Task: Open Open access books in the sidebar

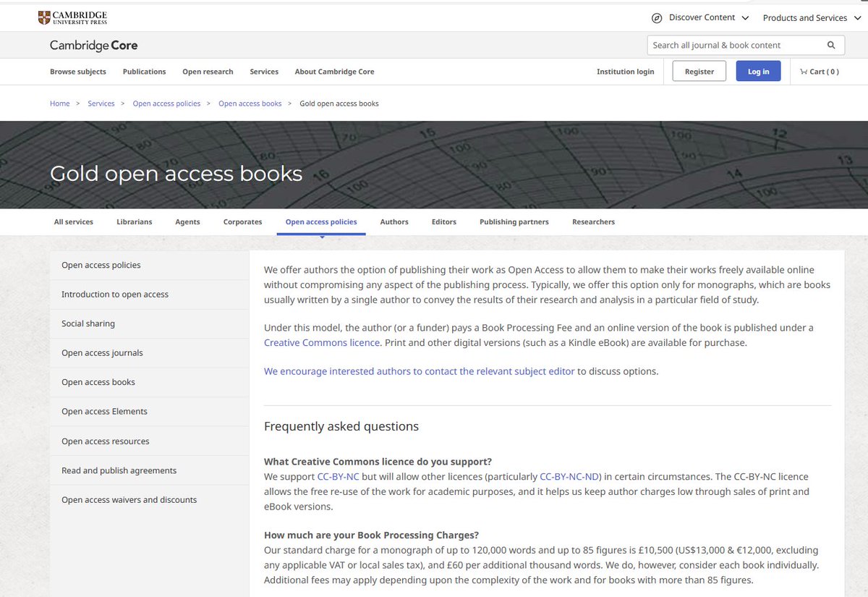Action: (x=149, y=382)
